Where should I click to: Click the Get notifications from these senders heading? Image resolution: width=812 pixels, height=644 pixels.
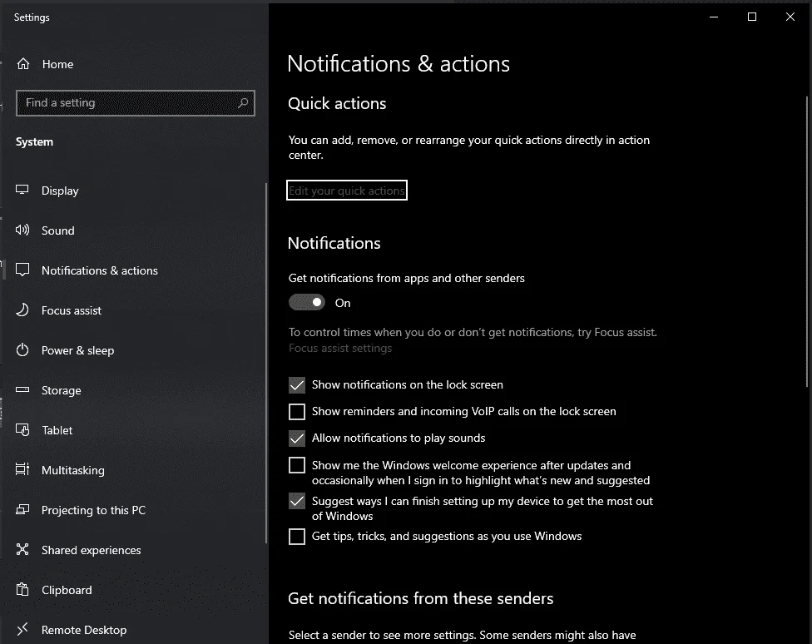420,598
